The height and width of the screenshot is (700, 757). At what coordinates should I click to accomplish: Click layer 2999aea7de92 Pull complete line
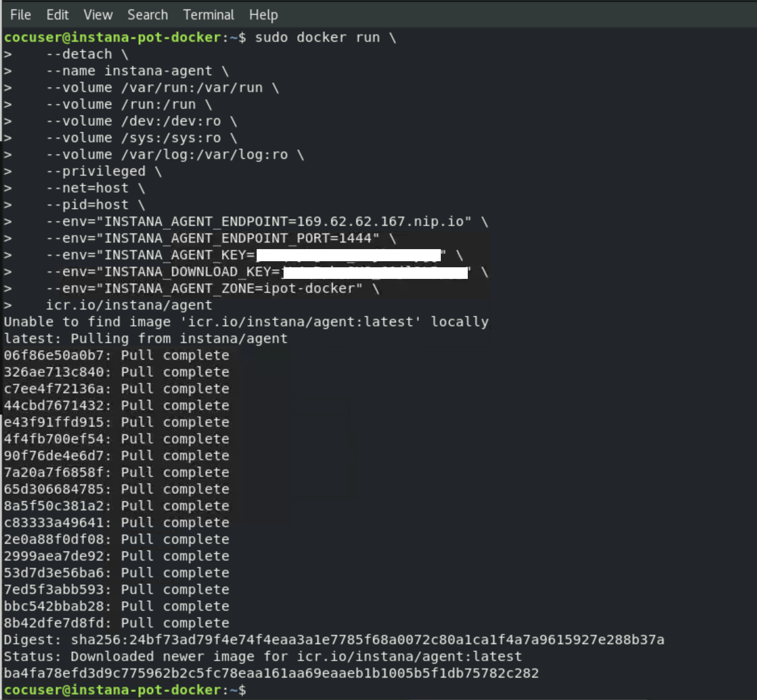coord(116,556)
